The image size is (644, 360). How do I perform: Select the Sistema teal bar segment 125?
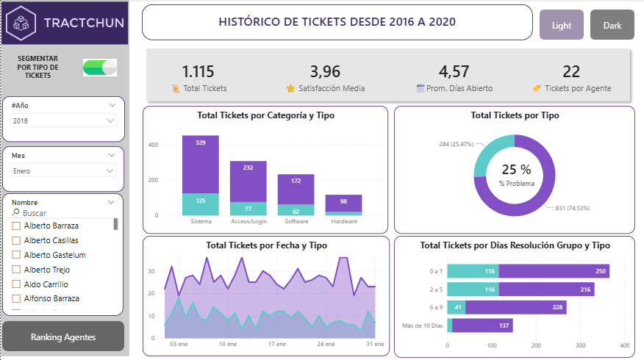click(x=201, y=204)
